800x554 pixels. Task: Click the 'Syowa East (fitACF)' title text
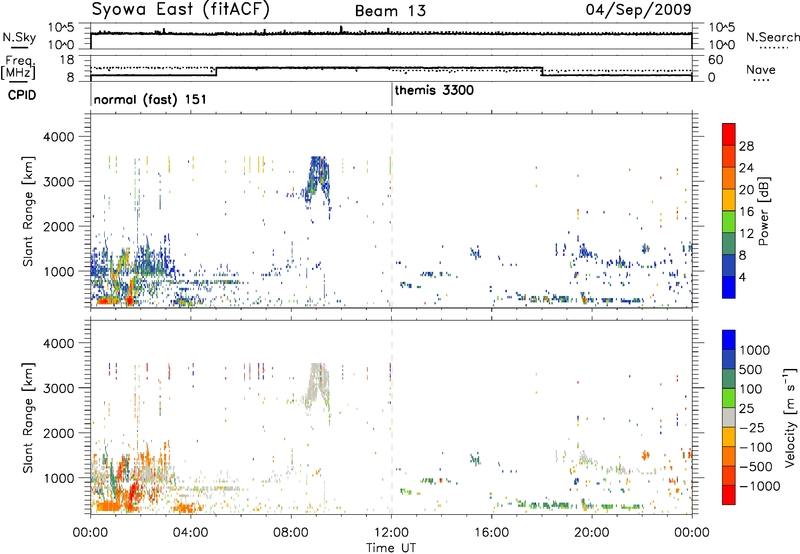point(180,9)
